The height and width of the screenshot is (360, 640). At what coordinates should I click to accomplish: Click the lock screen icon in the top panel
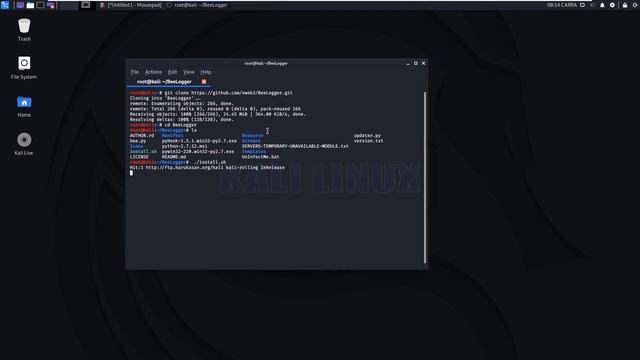point(624,5)
